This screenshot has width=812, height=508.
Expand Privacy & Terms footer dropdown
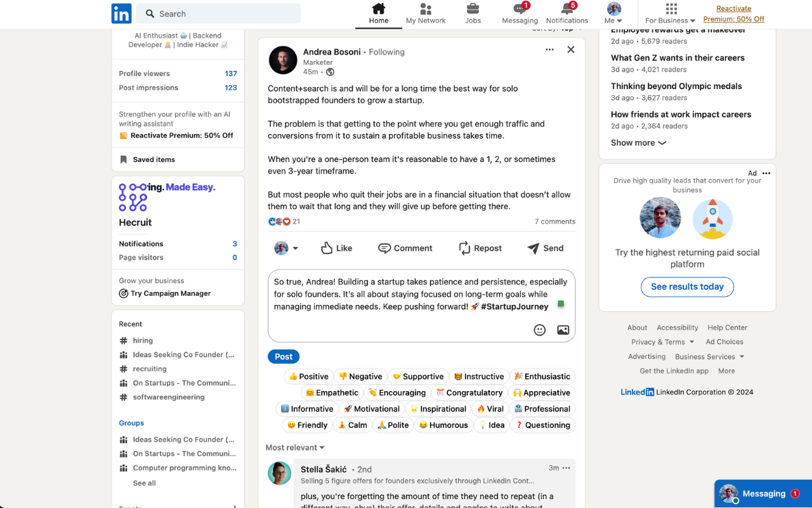662,342
